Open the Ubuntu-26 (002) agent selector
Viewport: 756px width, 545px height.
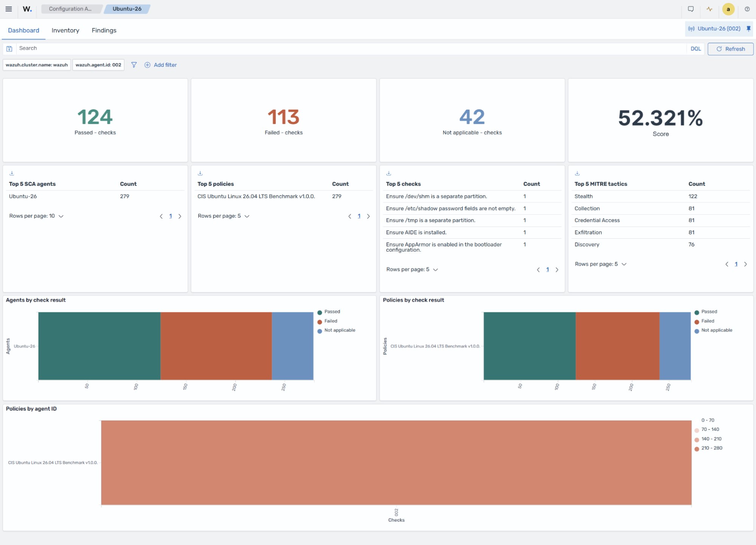pyautogui.click(x=714, y=29)
